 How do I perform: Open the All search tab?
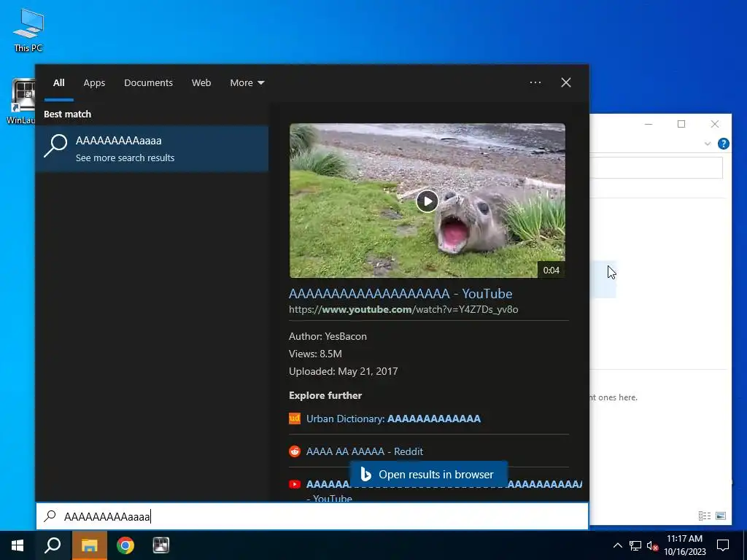58,83
